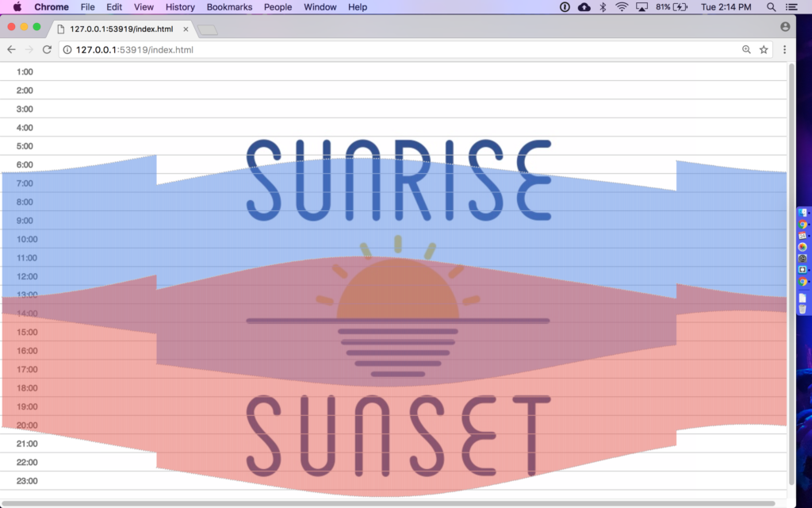Click the zoom magnifier in address bar

pyautogui.click(x=746, y=49)
